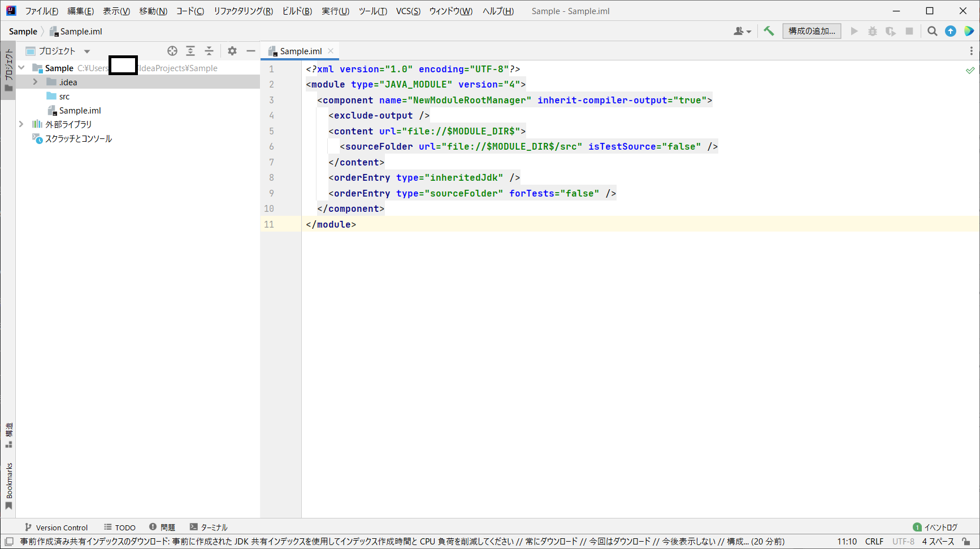Expand the External Libraries (外部ライブラリ) node
The height and width of the screenshot is (549, 980).
[21, 124]
